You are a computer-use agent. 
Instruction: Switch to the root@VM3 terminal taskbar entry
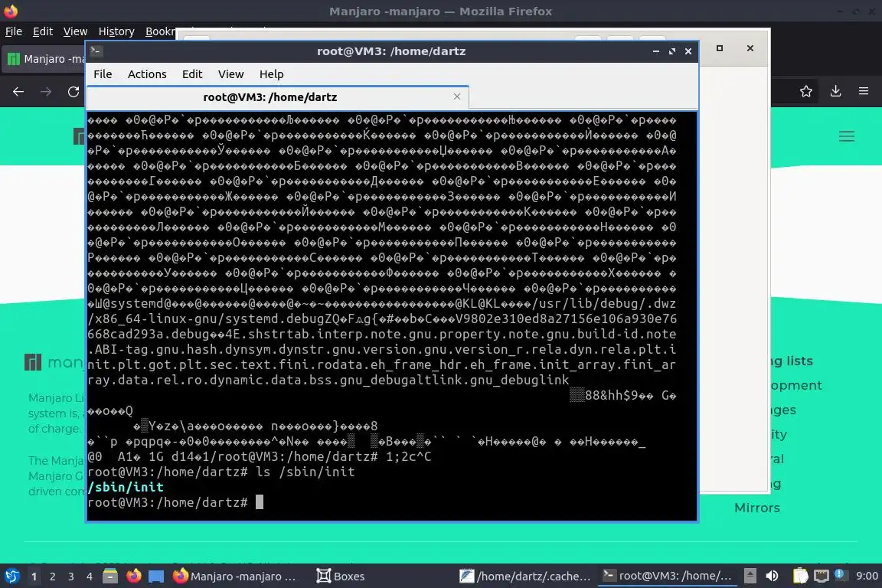(667, 577)
